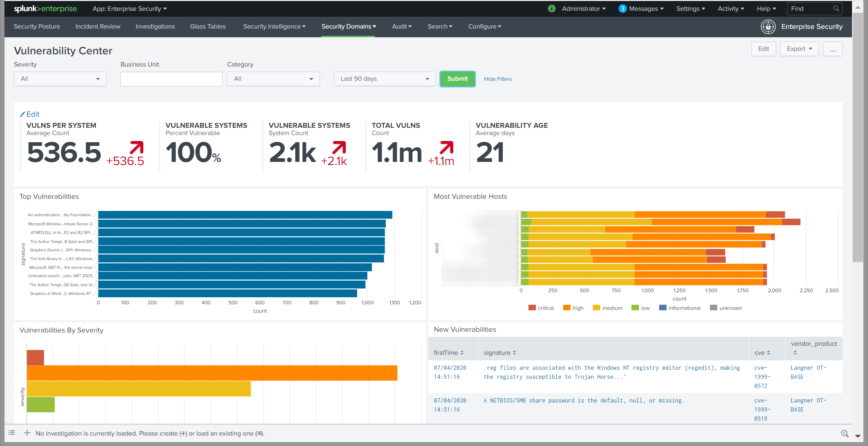Click the red critical severity bar
The height and width of the screenshot is (446, 868).
35,358
